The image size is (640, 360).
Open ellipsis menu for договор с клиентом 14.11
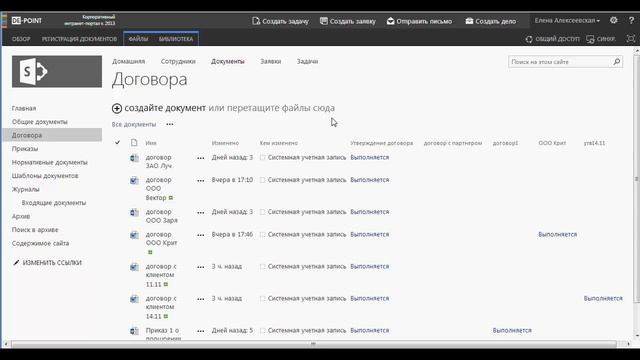point(200,299)
